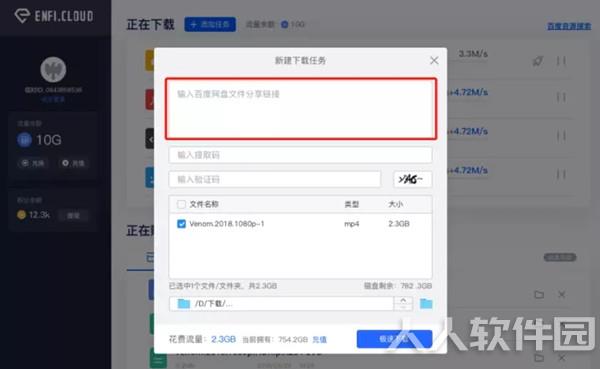Image resolution: width=600 pixels, height=369 pixels.
Task: Click the left button under the 10G balance
Action: pos(33,163)
